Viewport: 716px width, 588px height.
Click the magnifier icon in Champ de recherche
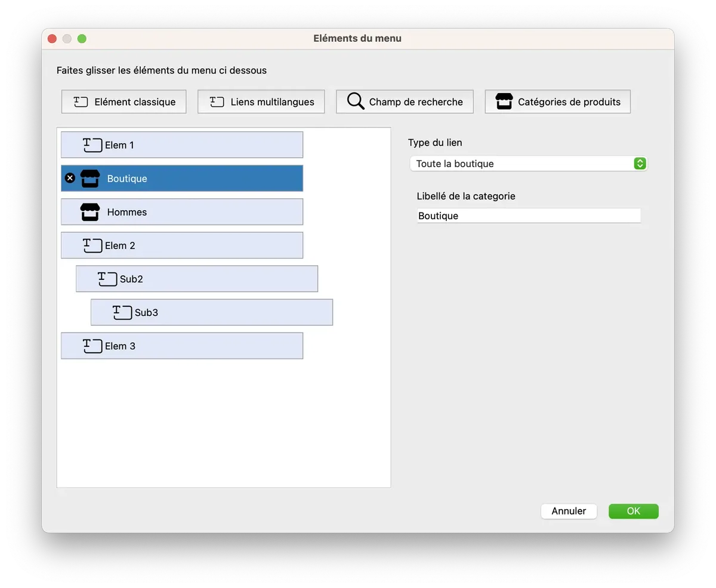click(356, 101)
